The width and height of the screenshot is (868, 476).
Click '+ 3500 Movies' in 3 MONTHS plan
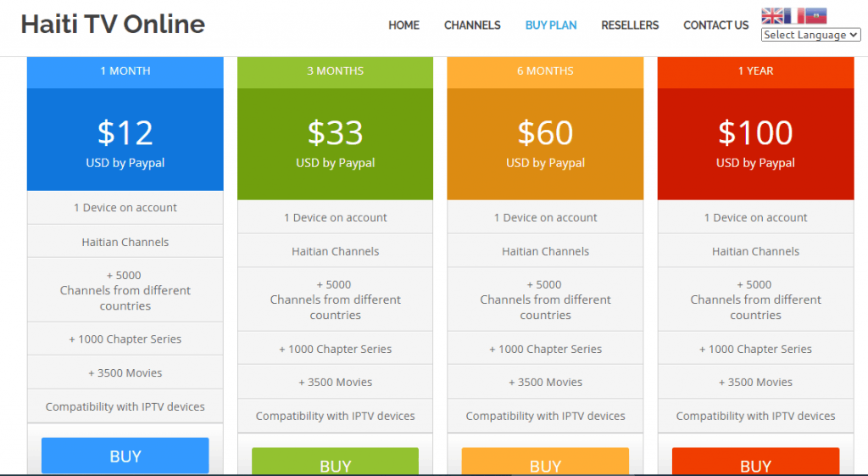(335, 383)
